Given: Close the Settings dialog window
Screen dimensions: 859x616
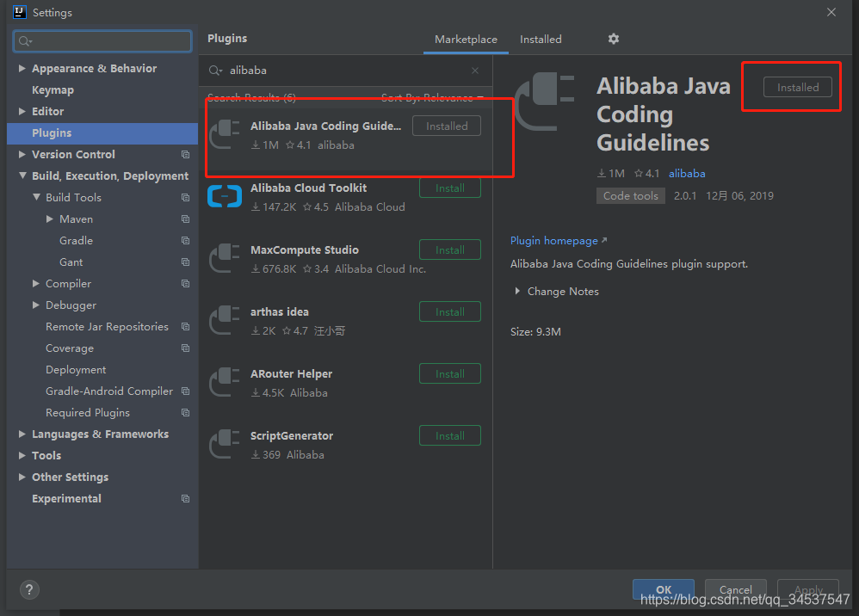Looking at the screenshot, I should coord(831,12).
